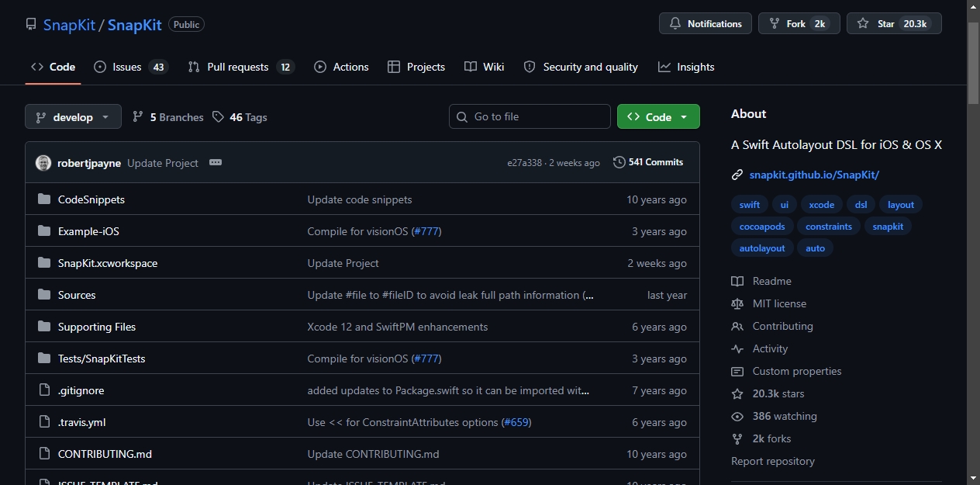
Task: Expand commit message details ellipsis
Action: tap(216, 162)
